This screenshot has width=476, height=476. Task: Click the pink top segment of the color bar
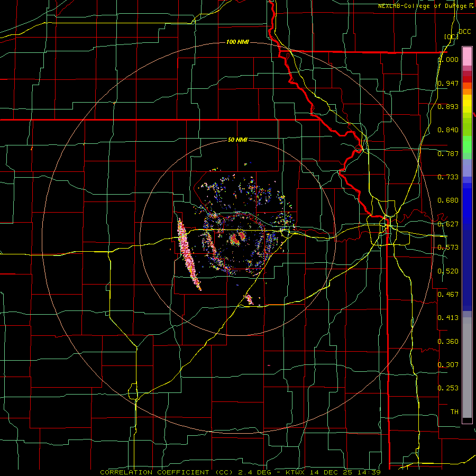(x=467, y=56)
